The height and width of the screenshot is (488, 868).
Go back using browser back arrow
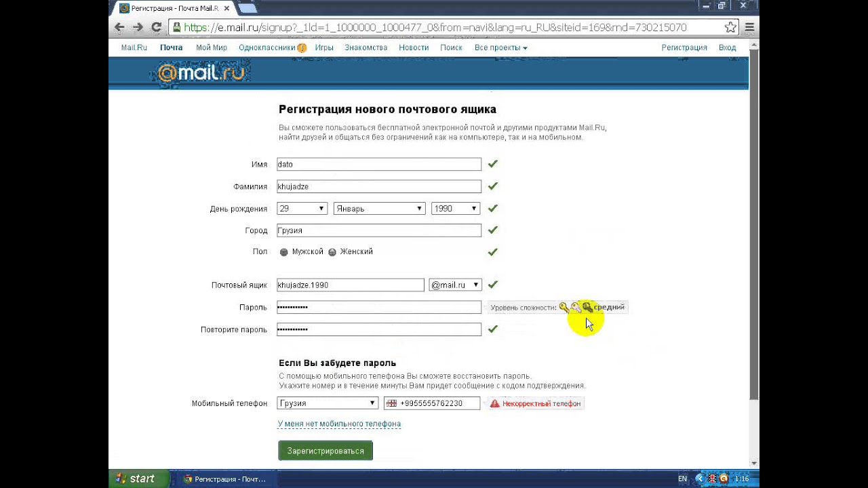[x=119, y=27]
